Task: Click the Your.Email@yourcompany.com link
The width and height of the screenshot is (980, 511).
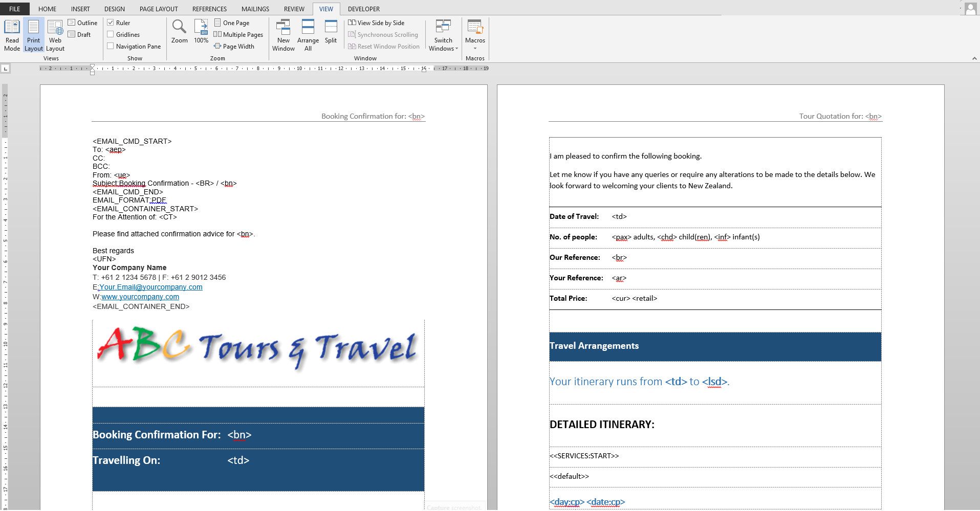Action: (151, 287)
